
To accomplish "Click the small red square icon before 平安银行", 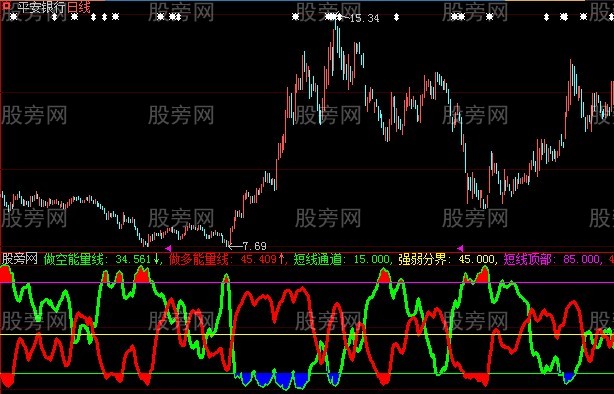I will point(7,6).
